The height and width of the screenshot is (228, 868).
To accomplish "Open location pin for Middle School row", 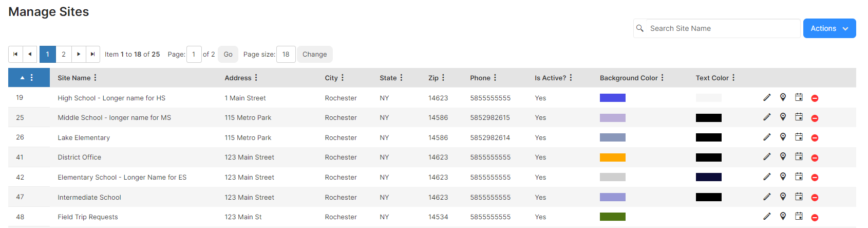I will click(783, 117).
